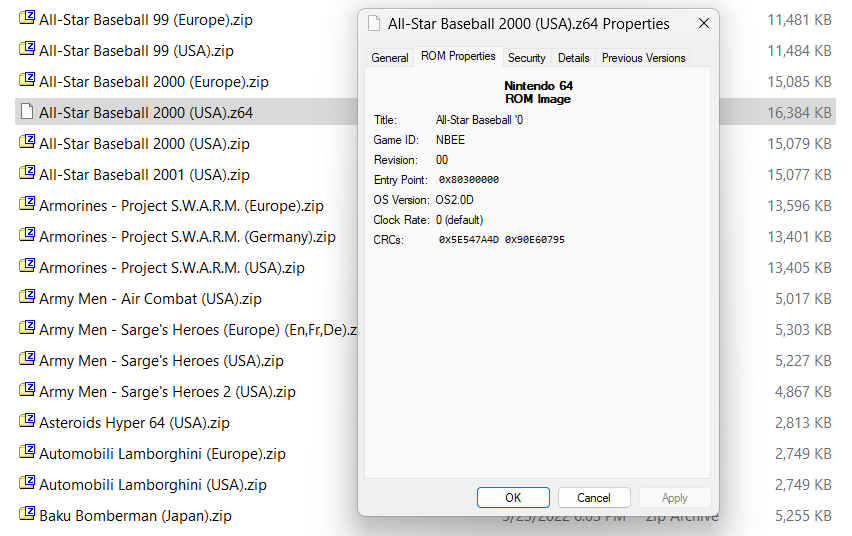
Task: Click the 16,384 KB size value
Action: pos(799,113)
